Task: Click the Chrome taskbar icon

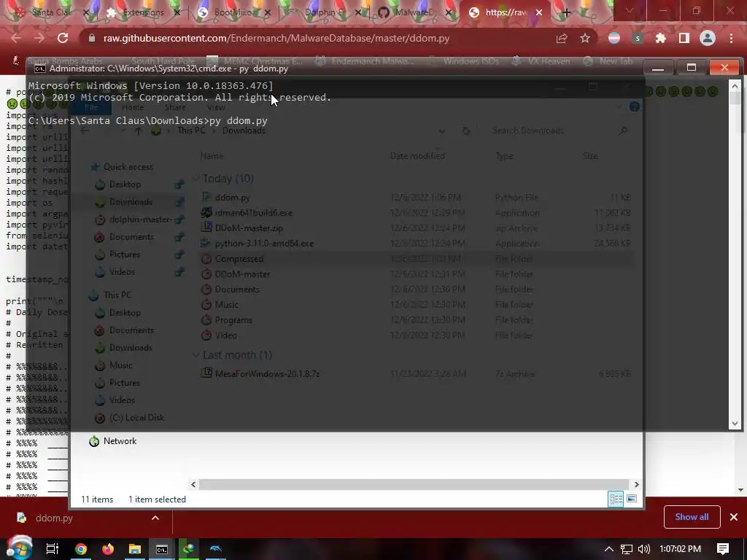Action: coord(81,549)
